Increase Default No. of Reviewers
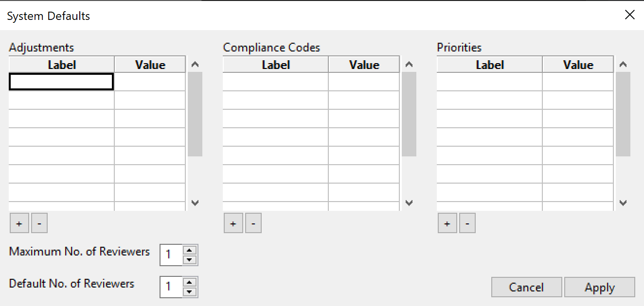This screenshot has width=644, height=306. tap(190, 282)
